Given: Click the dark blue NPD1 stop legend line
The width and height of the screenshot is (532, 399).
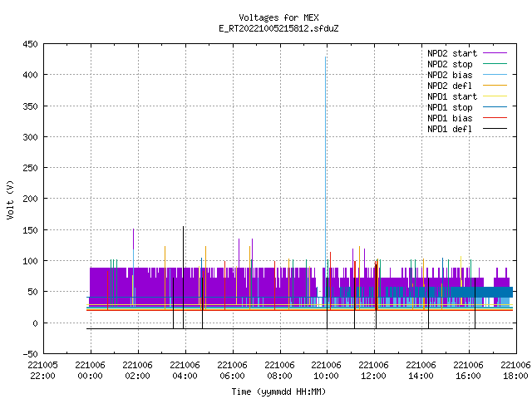Looking at the screenshot, I should click(495, 107).
